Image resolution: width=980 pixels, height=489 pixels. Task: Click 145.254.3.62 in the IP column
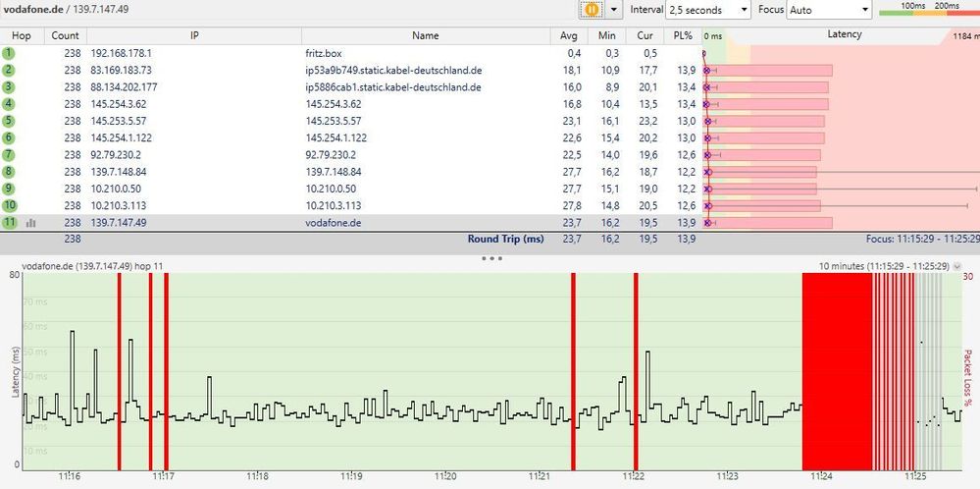tap(119, 104)
